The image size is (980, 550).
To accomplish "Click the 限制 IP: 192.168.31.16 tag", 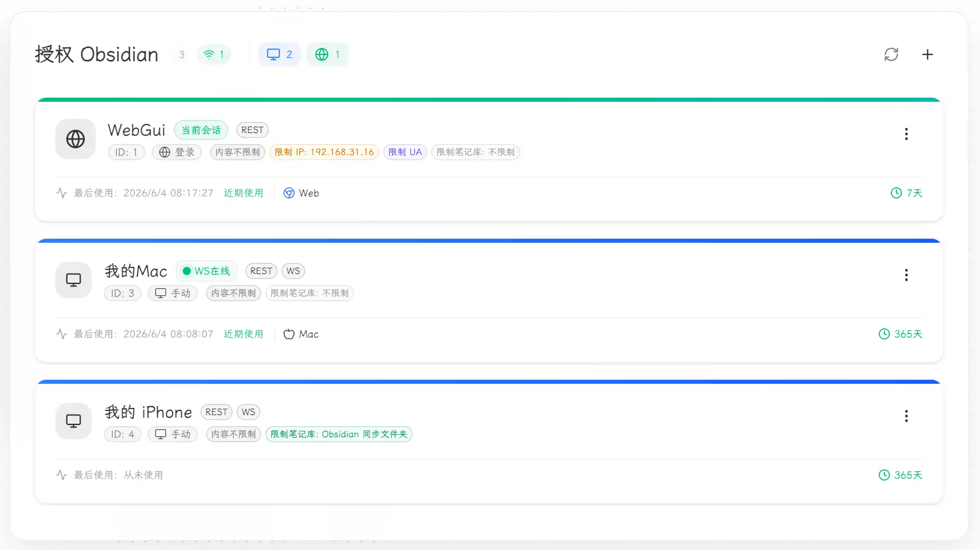I will pos(324,152).
